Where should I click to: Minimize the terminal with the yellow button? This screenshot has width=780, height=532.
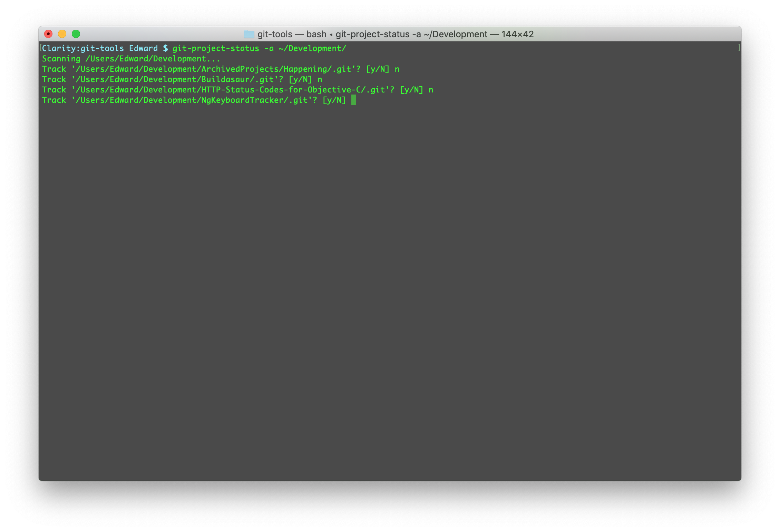(x=62, y=34)
